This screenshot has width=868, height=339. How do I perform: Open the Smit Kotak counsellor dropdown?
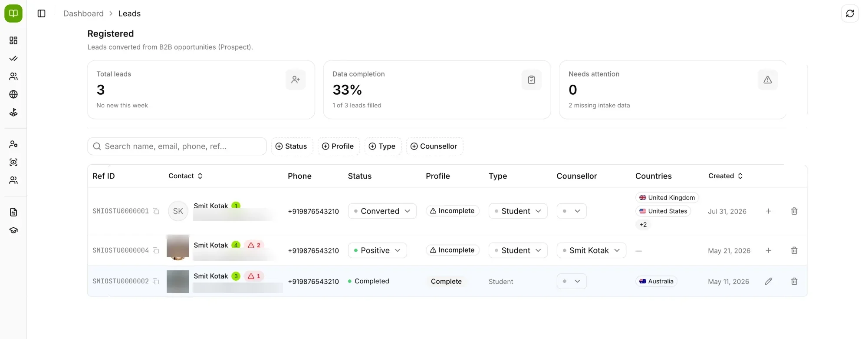click(x=591, y=250)
